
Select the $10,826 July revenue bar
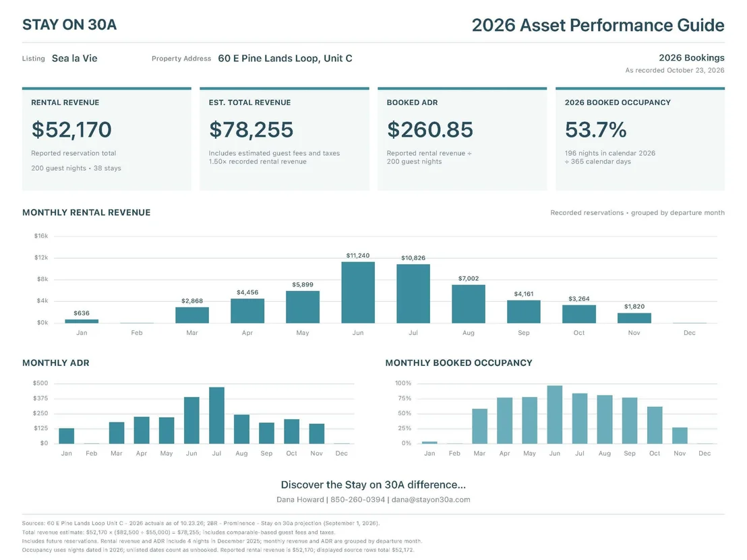coord(413,294)
